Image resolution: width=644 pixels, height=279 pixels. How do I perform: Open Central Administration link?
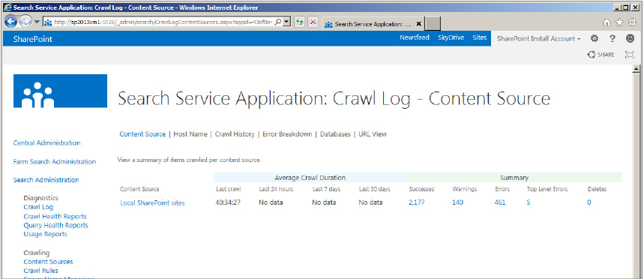46,142
